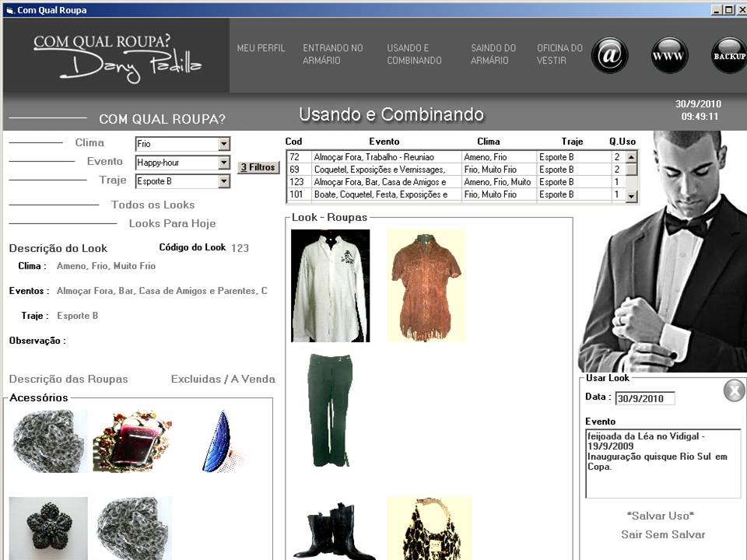The image size is (747, 560).
Task: Click Descrição das Roupas link
Action: click(68, 379)
